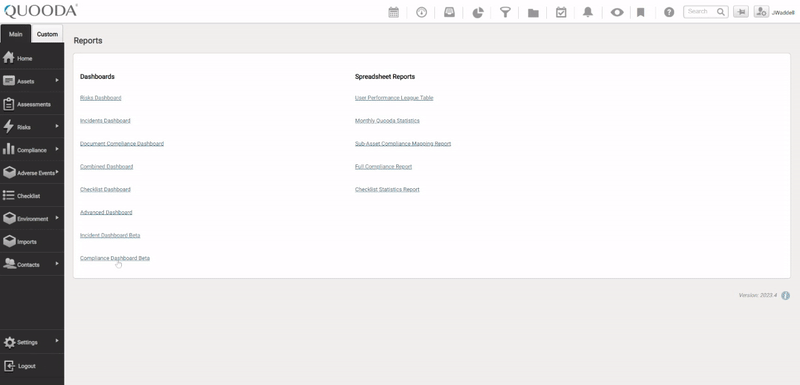Open the calendar icon in top toolbar
800x385 pixels.
click(x=393, y=12)
